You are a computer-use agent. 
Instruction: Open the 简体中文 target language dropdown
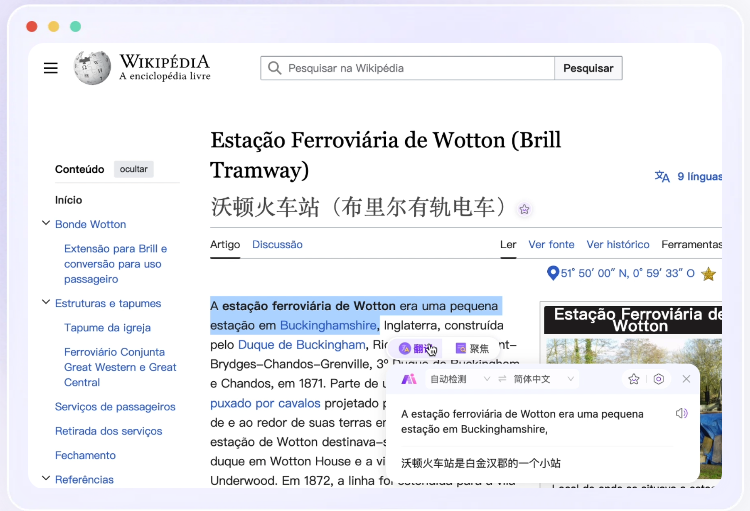coord(543,379)
